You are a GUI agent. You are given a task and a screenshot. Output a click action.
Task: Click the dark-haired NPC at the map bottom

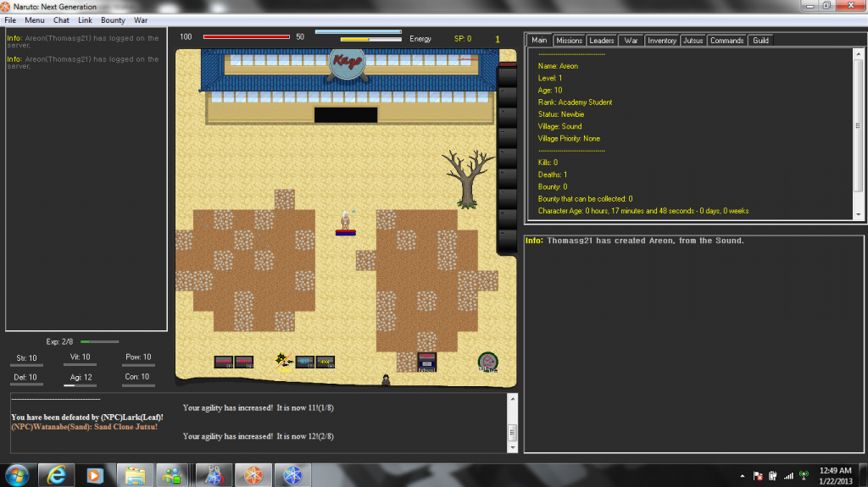[x=386, y=379]
